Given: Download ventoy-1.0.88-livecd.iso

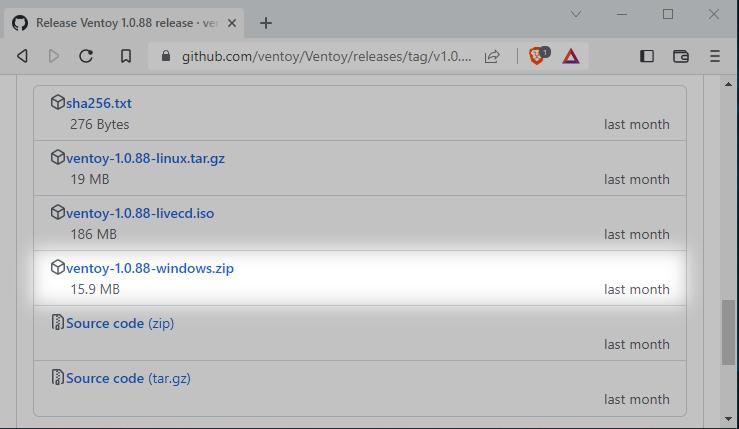Looking at the screenshot, I should (140, 214).
